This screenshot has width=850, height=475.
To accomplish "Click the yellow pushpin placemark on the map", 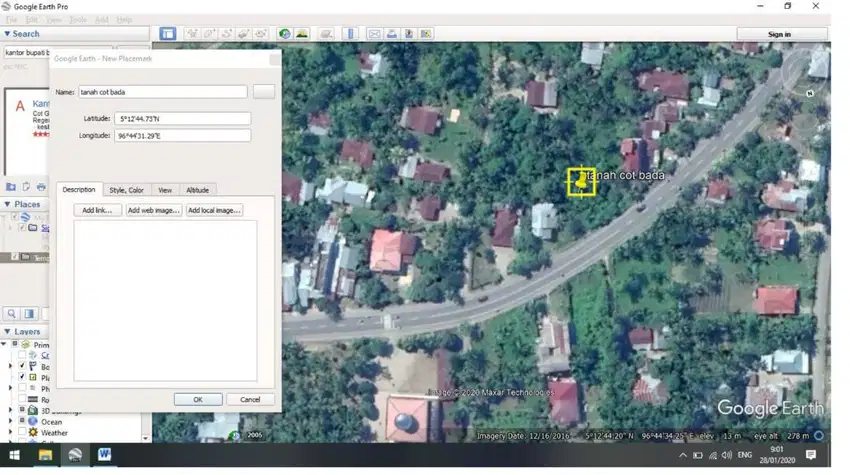I will coord(581,181).
